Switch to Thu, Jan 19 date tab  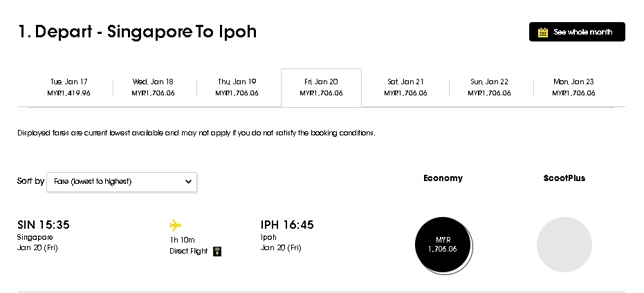tap(237, 87)
